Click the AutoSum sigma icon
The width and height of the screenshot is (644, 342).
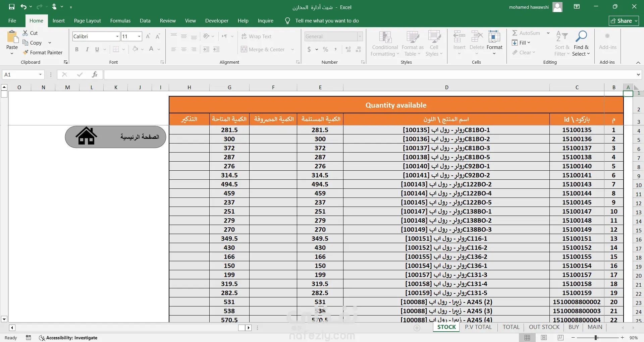coord(515,33)
